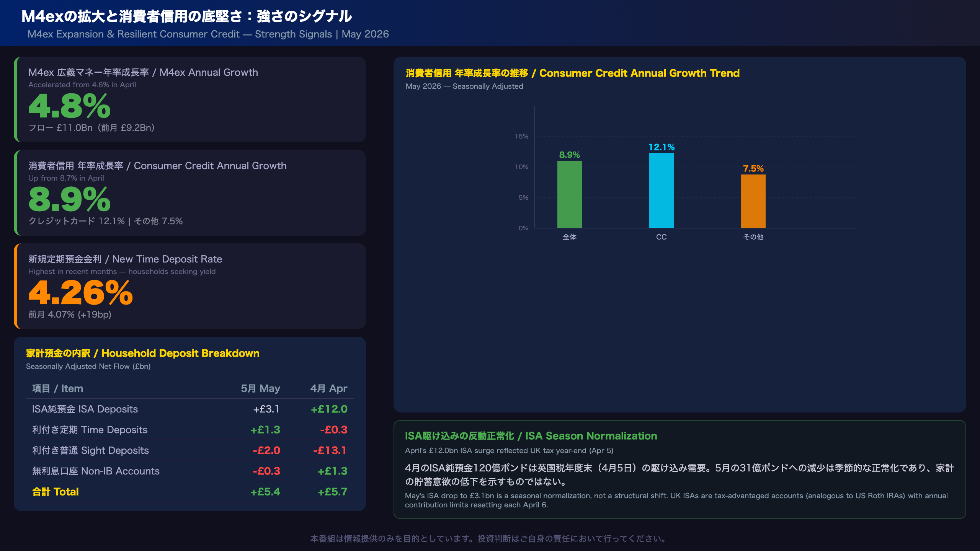Click the '5月 May' column header
The height and width of the screenshot is (551, 980).
[261, 388]
